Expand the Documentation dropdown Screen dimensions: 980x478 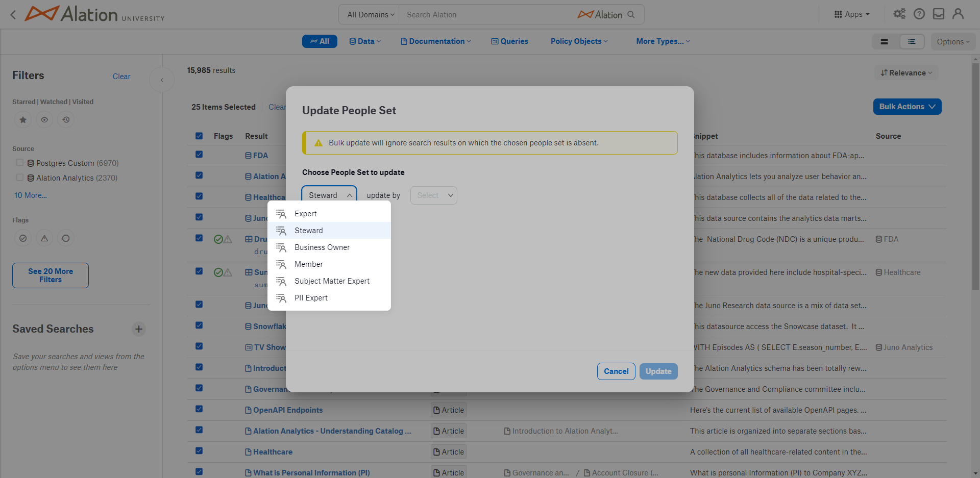(436, 41)
